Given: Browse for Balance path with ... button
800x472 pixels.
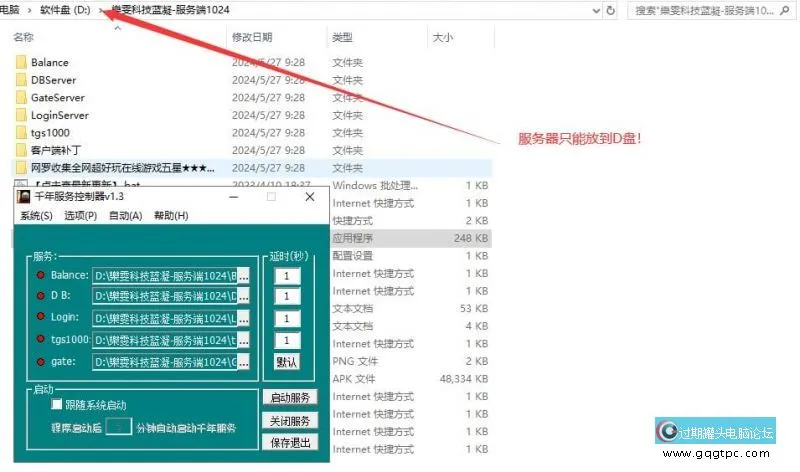Looking at the screenshot, I should 244,276.
